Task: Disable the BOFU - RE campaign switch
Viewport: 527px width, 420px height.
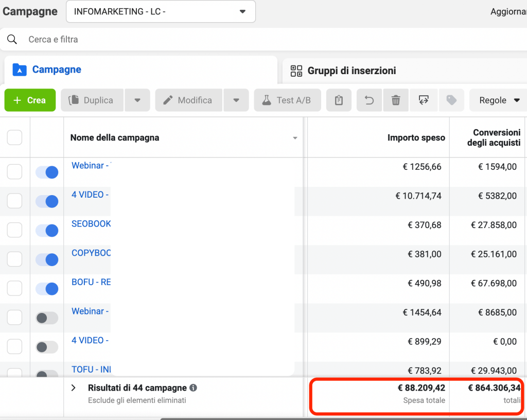Action: 47,289
